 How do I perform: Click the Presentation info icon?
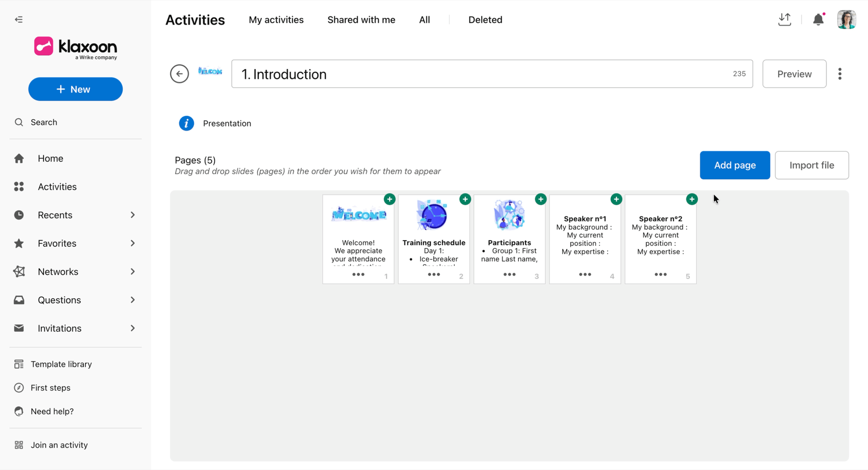coord(187,123)
